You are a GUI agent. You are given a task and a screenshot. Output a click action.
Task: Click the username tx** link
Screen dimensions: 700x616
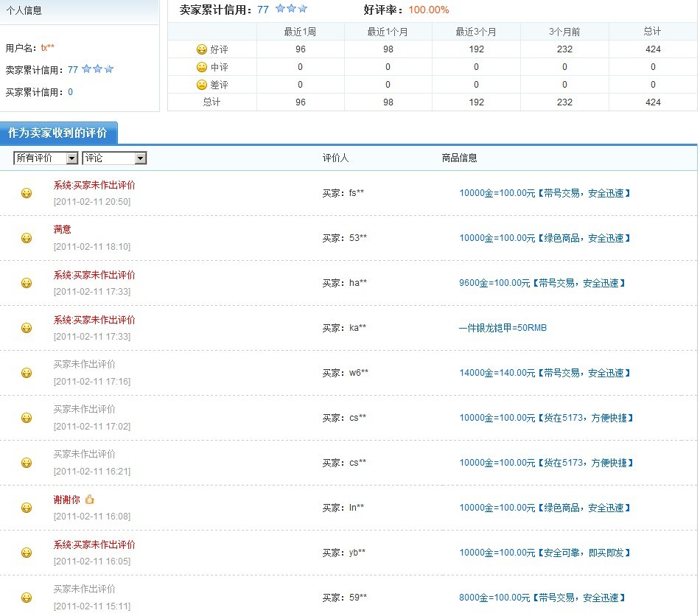tap(48, 48)
